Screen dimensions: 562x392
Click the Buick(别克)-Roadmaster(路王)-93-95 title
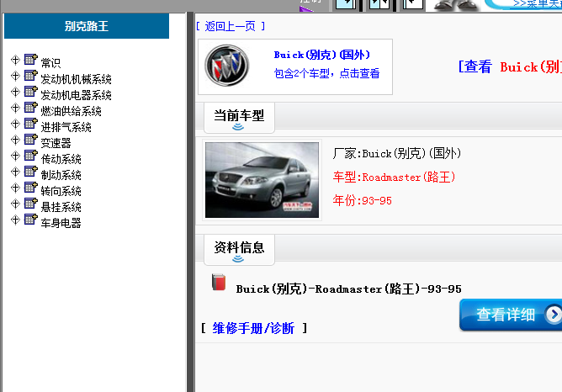(x=349, y=289)
